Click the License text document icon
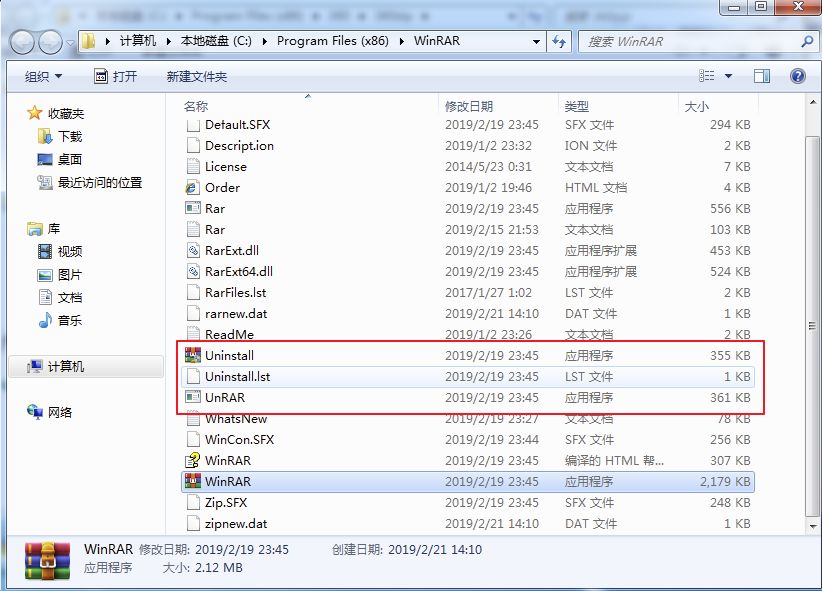This screenshot has height=591, width=822. (x=192, y=166)
